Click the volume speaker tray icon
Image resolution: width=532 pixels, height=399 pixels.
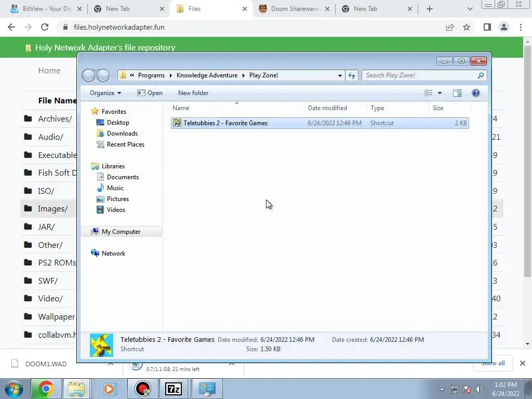pos(480,389)
